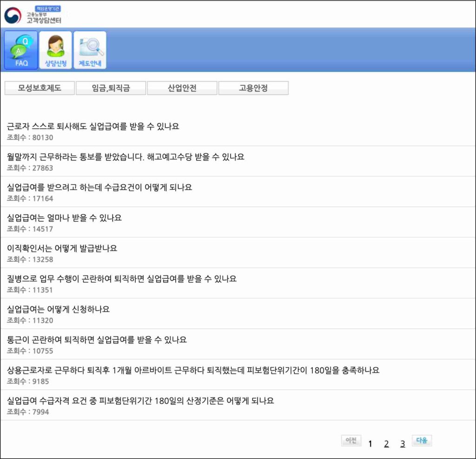Image resolution: width=476 pixels, height=459 pixels.
Task: Click view count 조회수 : 80130
Action: tap(30, 138)
